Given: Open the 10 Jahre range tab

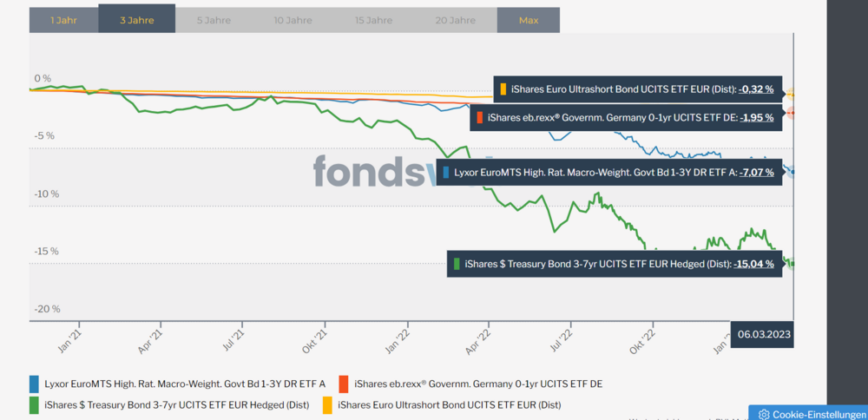Looking at the screenshot, I should pyautogui.click(x=293, y=19).
